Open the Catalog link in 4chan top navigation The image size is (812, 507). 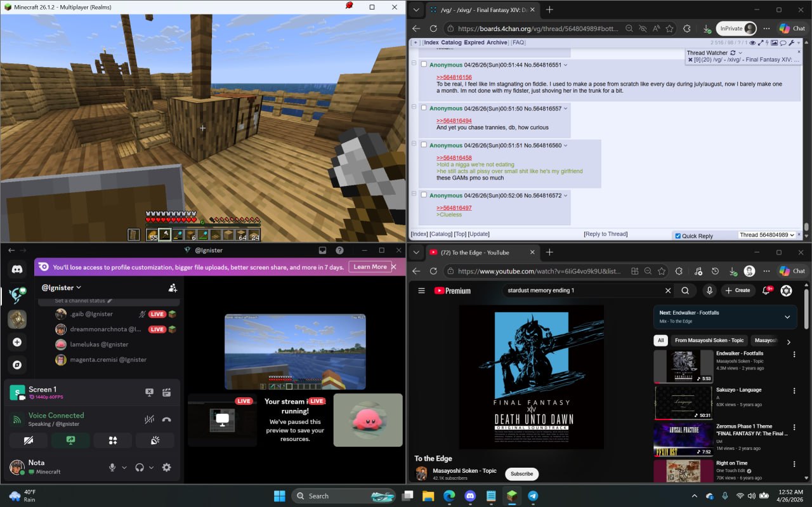[x=451, y=43]
